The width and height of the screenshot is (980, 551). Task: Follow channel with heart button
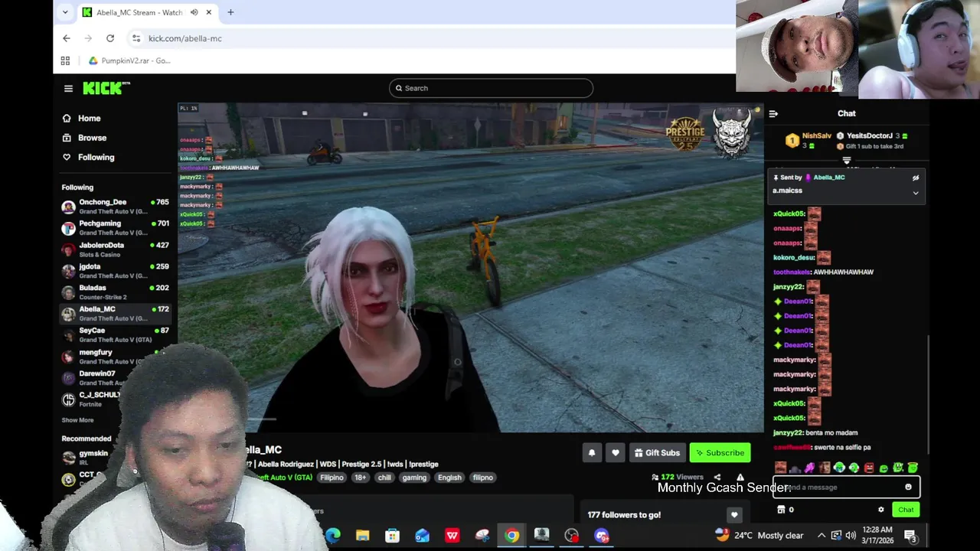[615, 453]
